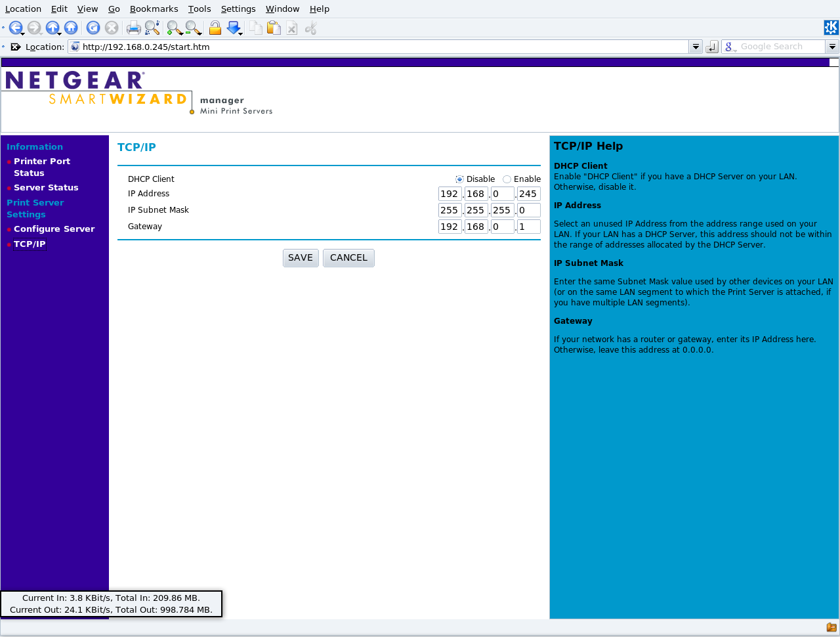
Task: Open the Settings menu
Action: tap(238, 9)
